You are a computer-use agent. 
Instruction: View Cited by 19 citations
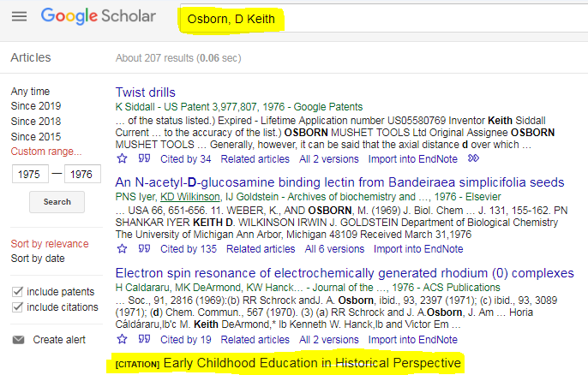click(x=186, y=340)
